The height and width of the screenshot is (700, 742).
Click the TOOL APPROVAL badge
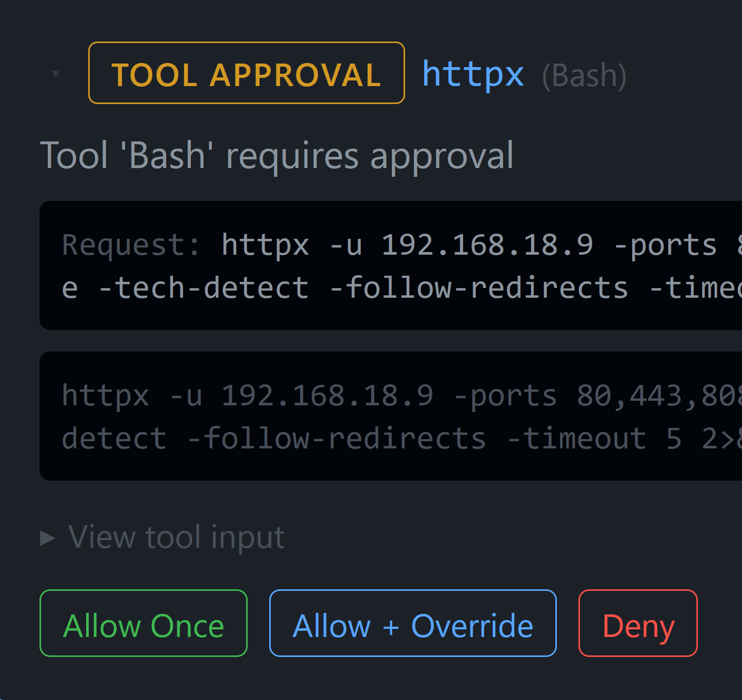pos(246,73)
